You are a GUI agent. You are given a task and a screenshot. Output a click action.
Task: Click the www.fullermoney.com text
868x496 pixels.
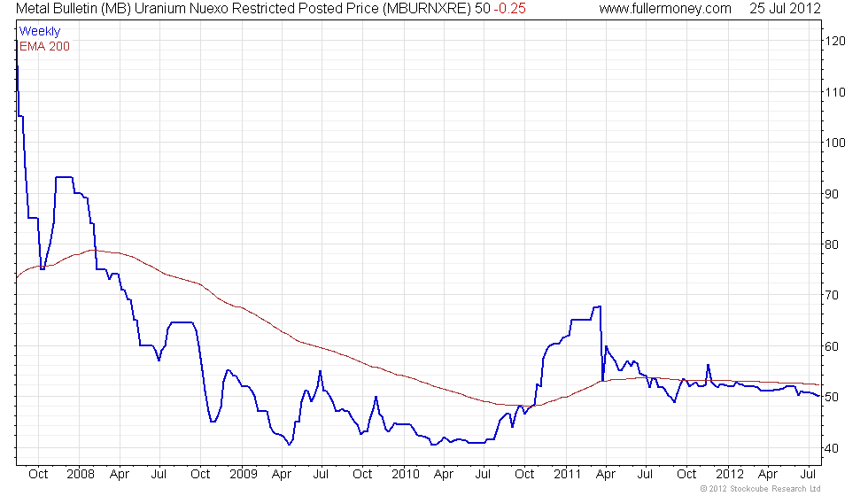tap(665, 9)
